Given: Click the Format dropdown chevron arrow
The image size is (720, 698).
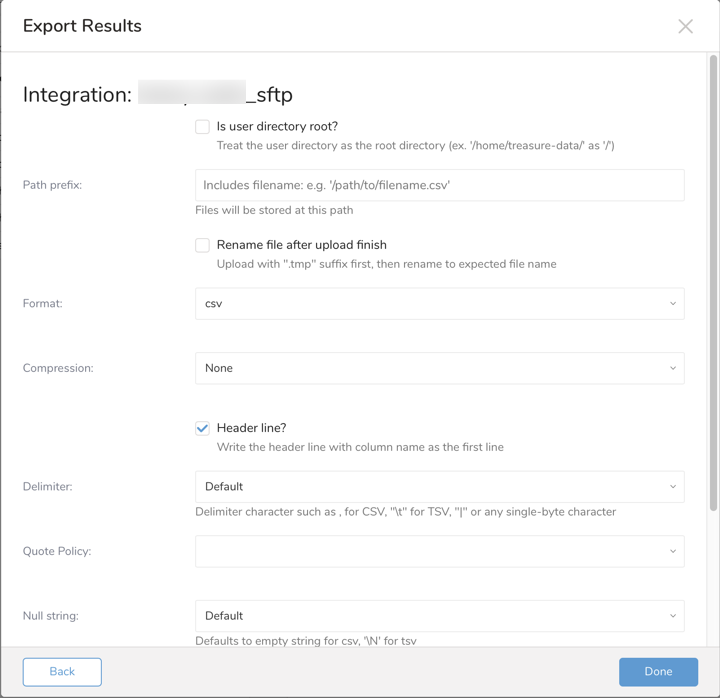Looking at the screenshot, I should pyautogui.click(x=673, y=304).
